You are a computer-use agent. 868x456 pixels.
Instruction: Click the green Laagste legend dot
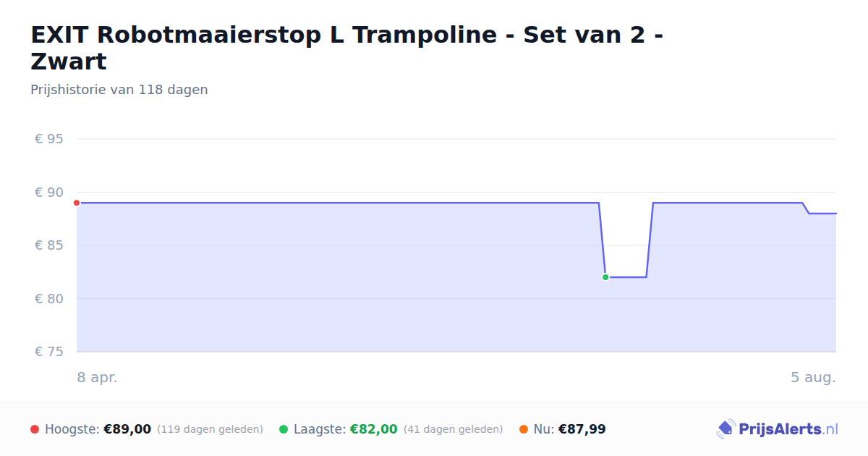point(284,429)
